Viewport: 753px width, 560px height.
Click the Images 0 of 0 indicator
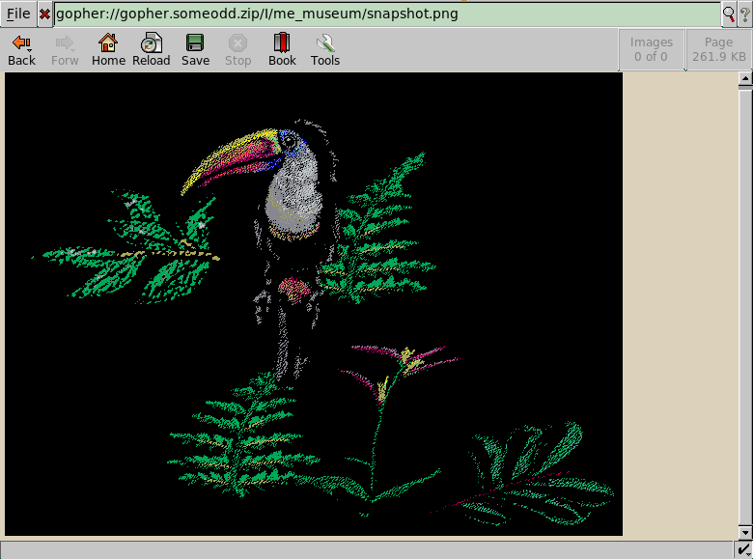[x=651, y=49]
